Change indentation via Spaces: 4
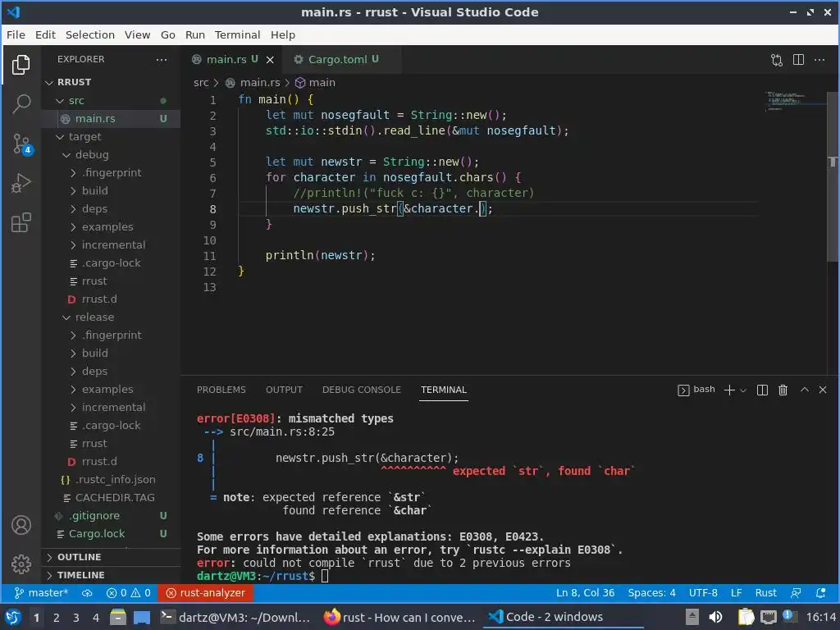Screen dimensions: 840x630 pos(651,592)
